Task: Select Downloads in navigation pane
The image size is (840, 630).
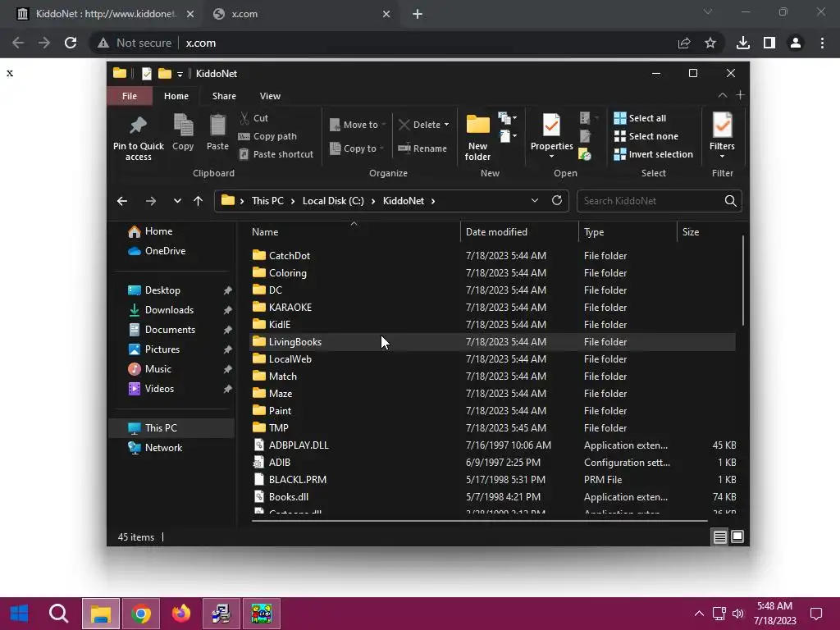Action: point(169,309)
